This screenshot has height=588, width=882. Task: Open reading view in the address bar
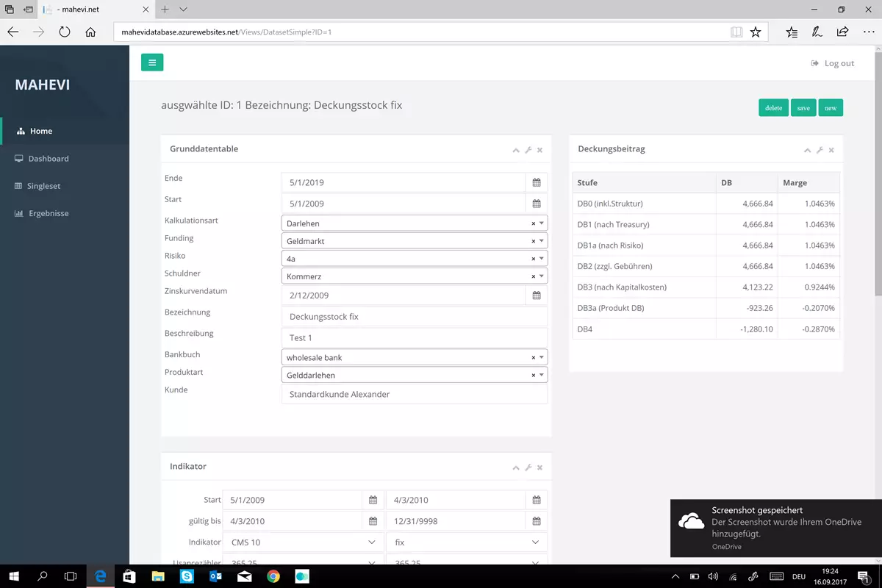coord(736,32)
